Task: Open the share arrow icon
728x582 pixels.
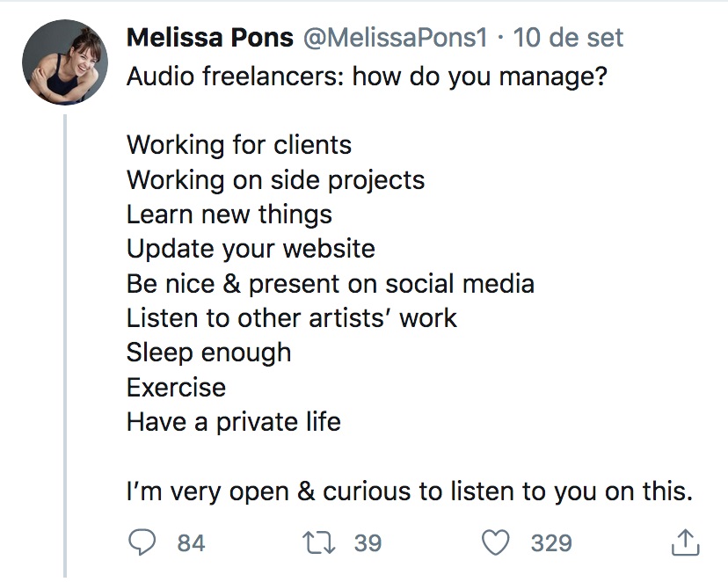Action: tap(685, 542)
